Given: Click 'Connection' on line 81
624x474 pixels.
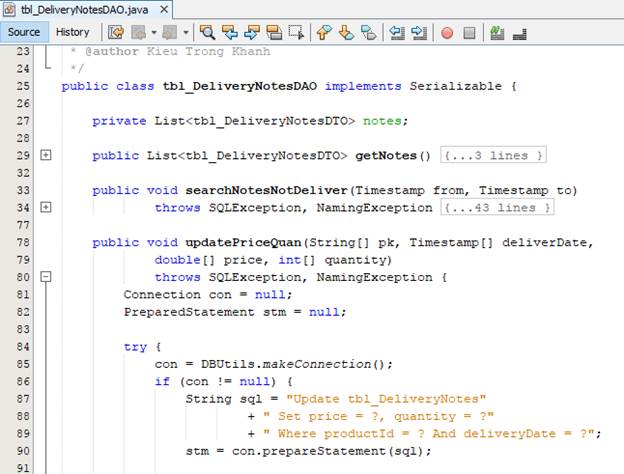Looking at the screenshot, I should click(x=162, y=295).
